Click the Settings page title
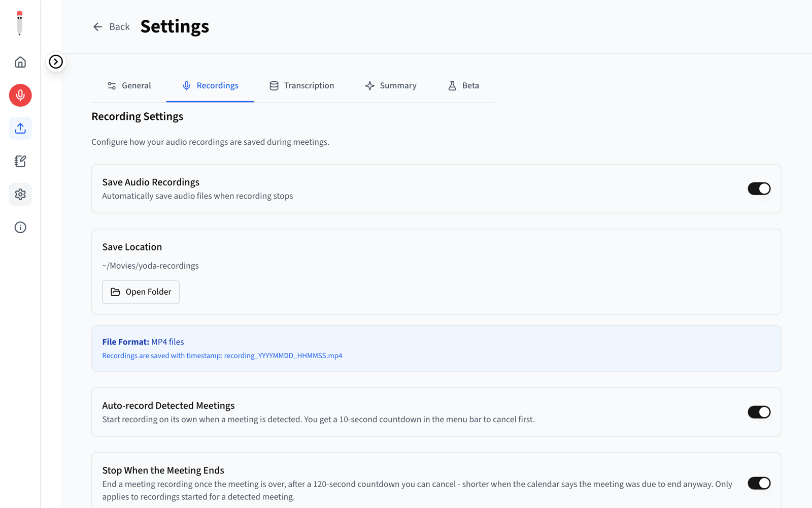This screenshot has width=812, height=508. pyautogui.click(x=175, y=26)
